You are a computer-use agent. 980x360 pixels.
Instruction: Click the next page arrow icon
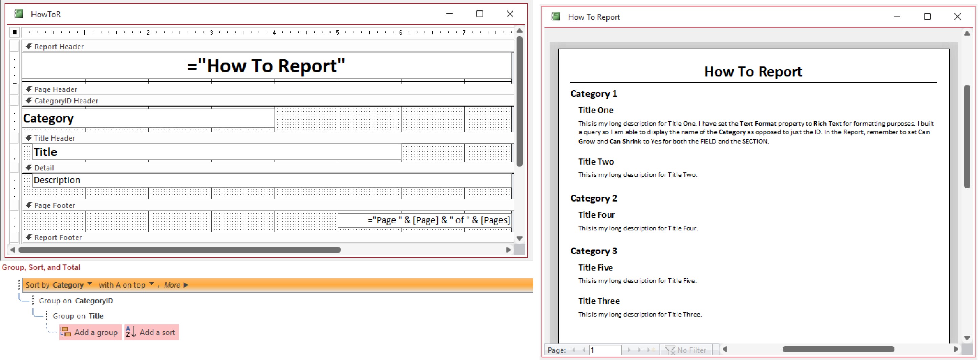pyautogui.click(x=629, y=350)
